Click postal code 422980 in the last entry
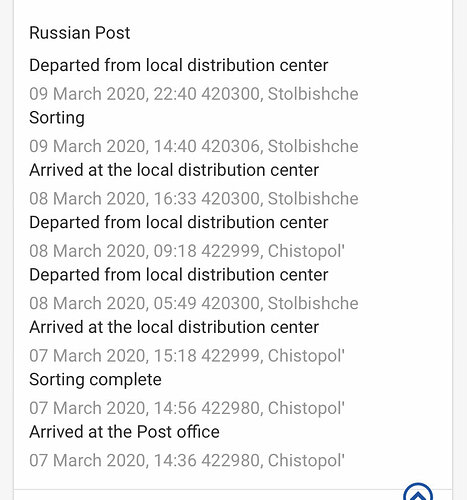The width and height of the screenshot is (467, 500). [x=230, y=460]
